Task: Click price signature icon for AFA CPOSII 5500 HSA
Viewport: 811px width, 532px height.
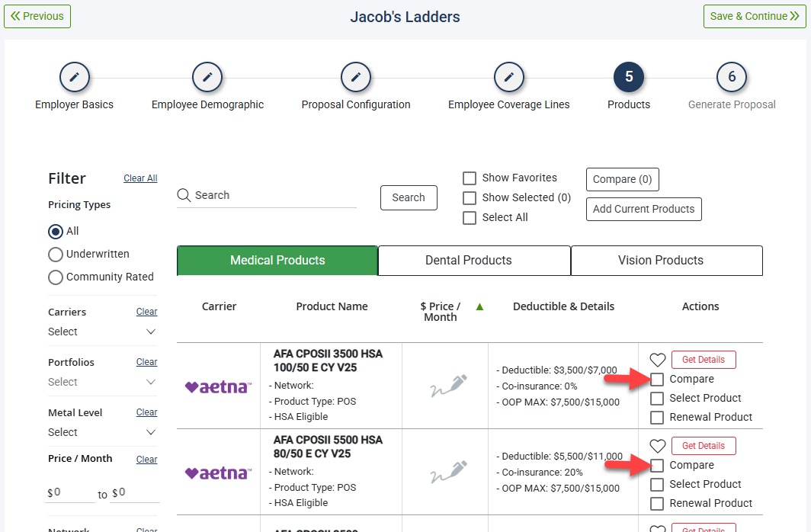Action: (x=448, y=472)
